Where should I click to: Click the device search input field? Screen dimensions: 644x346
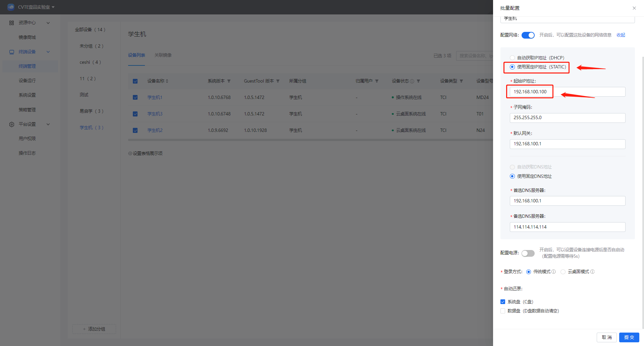pyautogui.click(x=475, y=56)
